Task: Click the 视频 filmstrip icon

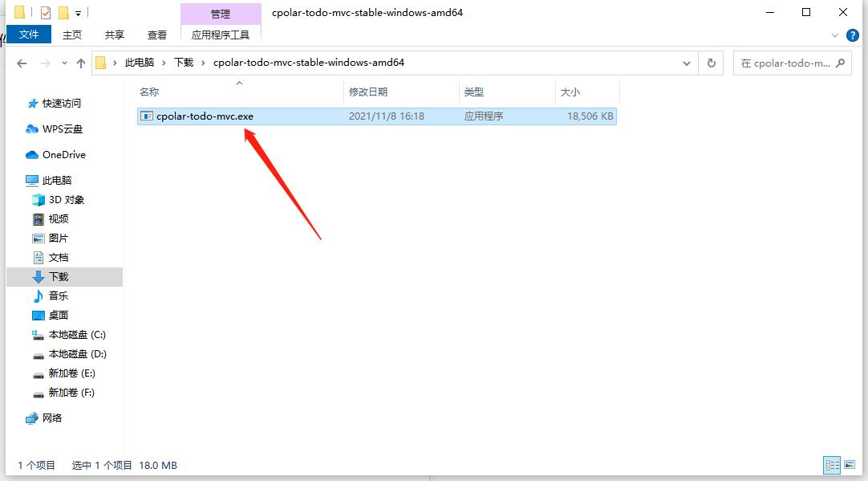Action: (x=39, y=219)
